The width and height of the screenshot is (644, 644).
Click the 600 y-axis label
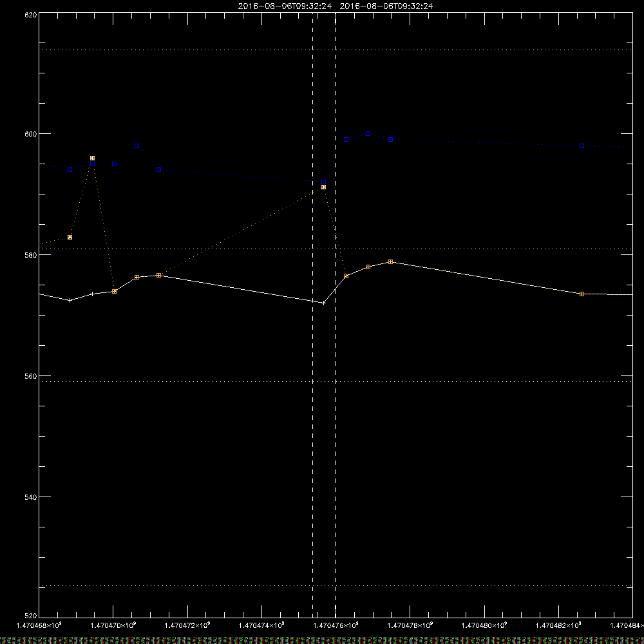click(31, 134)
